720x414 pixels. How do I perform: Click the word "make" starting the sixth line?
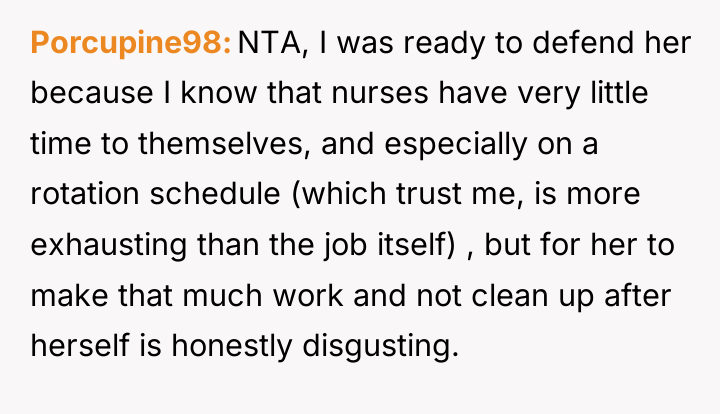pos(69,295)
